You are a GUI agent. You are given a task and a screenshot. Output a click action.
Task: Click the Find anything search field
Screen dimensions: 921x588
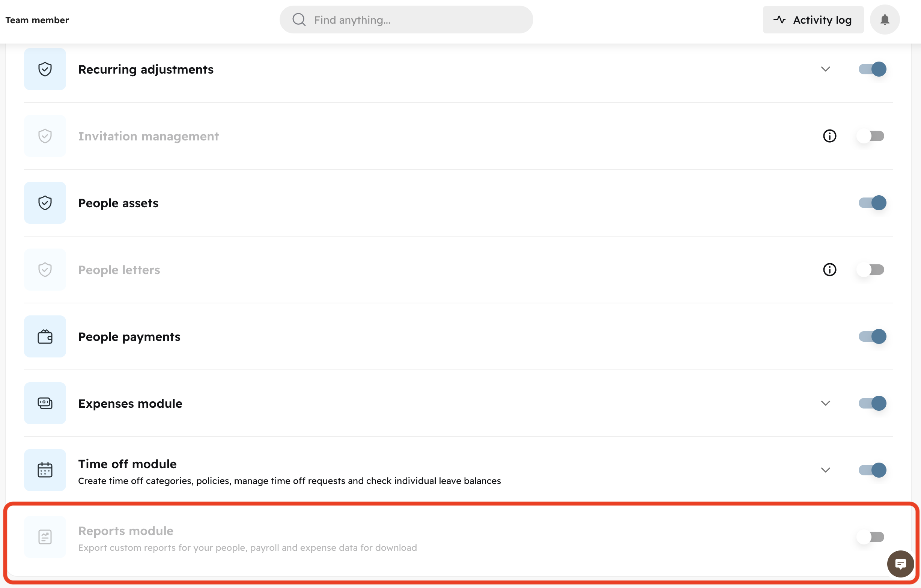406,20
